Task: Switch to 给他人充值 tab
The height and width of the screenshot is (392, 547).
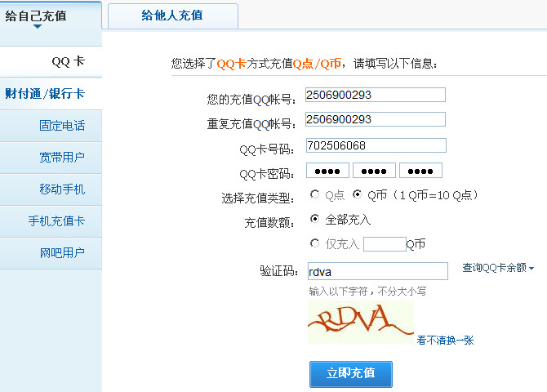Action: click(x=173, y=16)
